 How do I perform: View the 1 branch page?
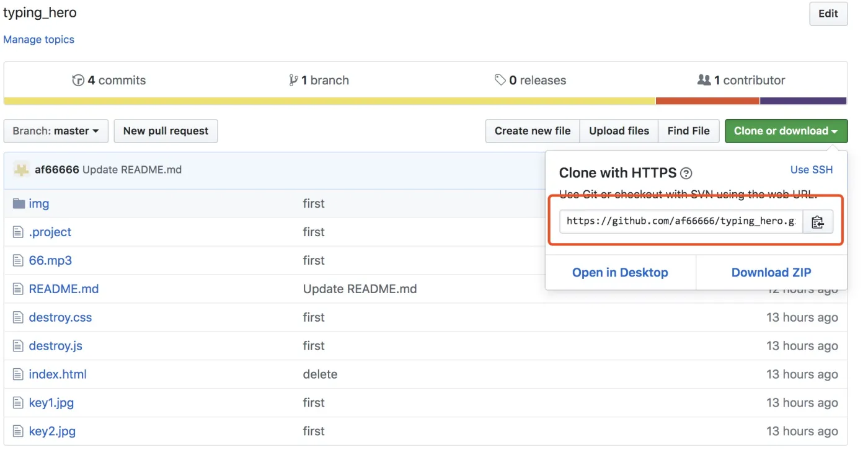click(319, 81)
